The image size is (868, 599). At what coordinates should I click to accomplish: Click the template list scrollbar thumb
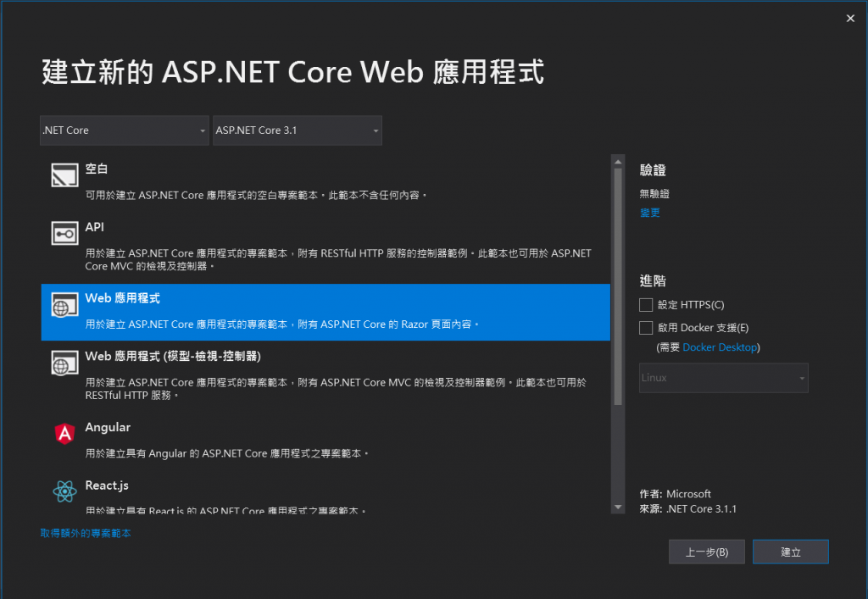[618, 286]
